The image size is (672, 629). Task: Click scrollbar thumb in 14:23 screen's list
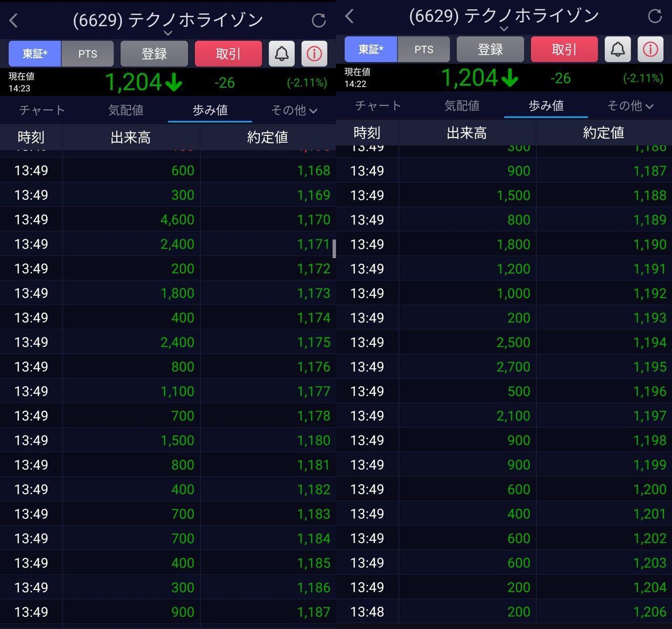334,248
